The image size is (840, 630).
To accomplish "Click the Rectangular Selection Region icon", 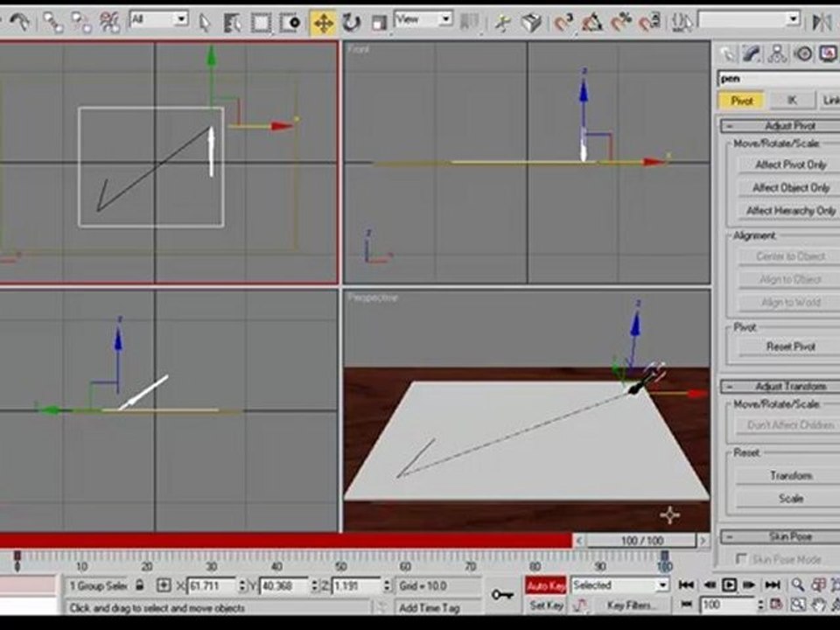I will coord(261,23).
